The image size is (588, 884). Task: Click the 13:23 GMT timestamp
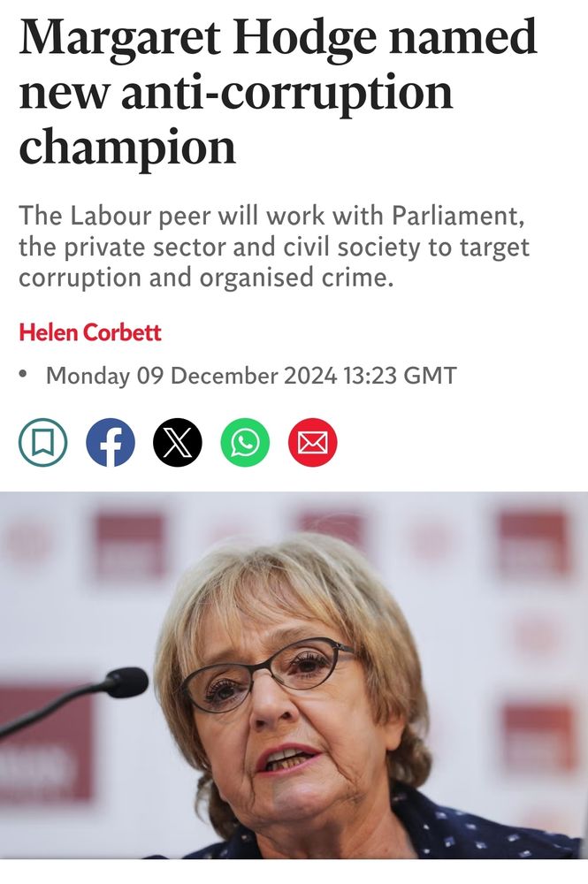coord(400,376)
